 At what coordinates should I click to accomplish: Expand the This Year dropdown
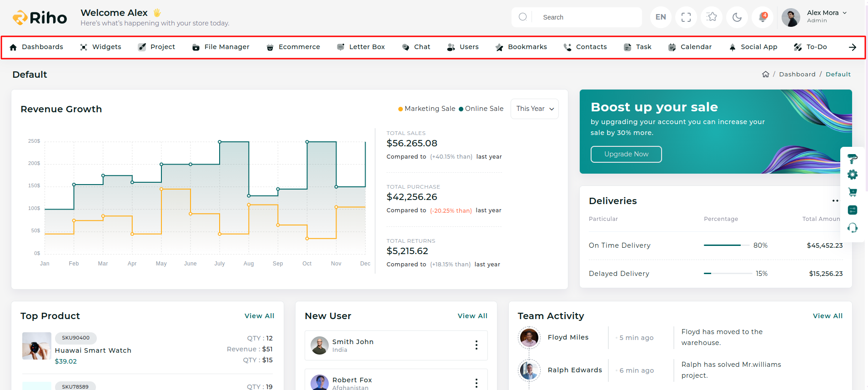click(534, 109)
